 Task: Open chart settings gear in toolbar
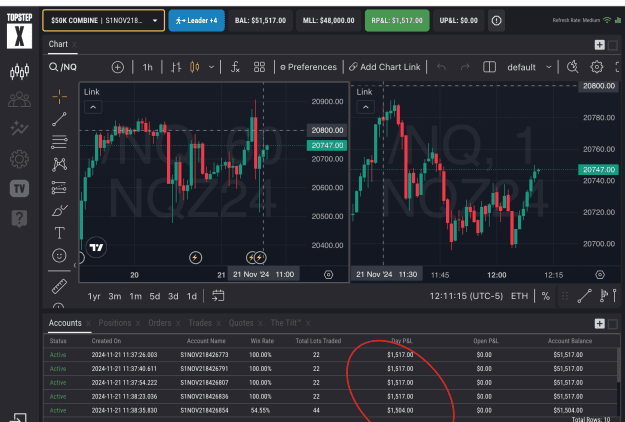596,67
